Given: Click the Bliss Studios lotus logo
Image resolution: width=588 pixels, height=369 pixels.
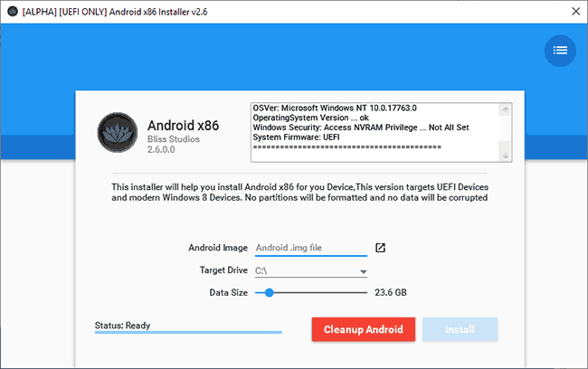Looking at the screenshot, I should coord(118,132).
